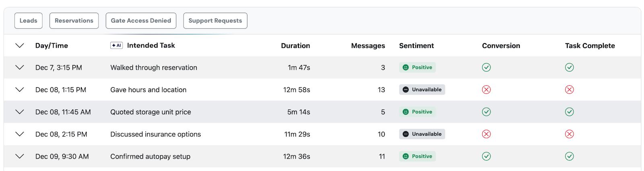This screenshot has width=644, height=171.
Task: Click Task Complete checkmark on Dec 09 row
Action: point(569,157)
